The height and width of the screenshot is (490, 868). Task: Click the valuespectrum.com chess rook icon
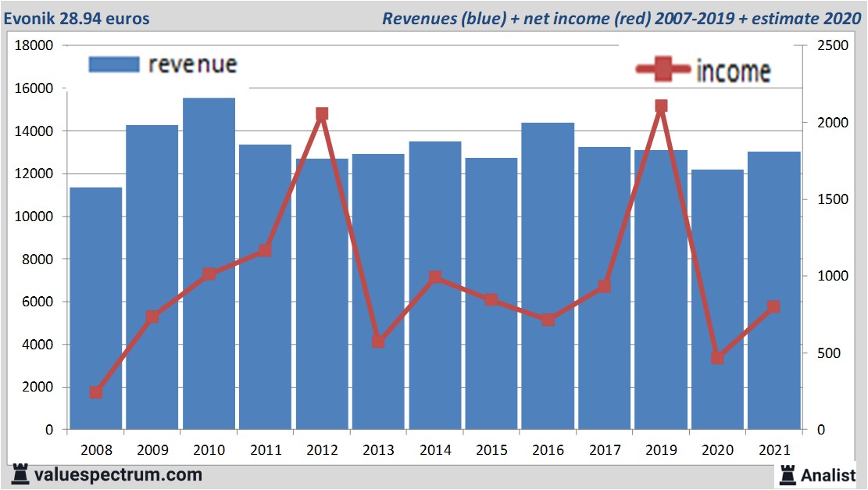point(20,474)
